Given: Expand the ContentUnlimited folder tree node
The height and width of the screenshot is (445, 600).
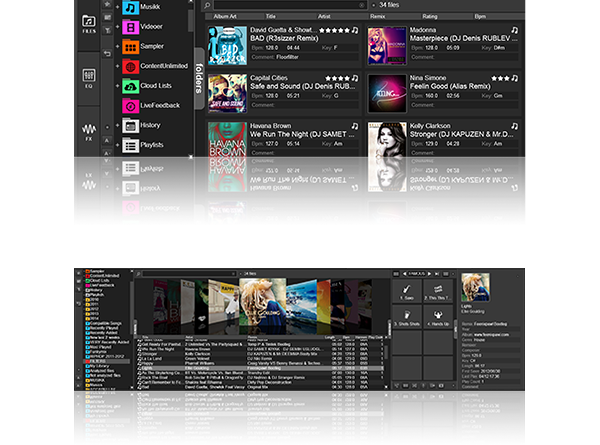Looking at the screenshot, I should (117, 66).
